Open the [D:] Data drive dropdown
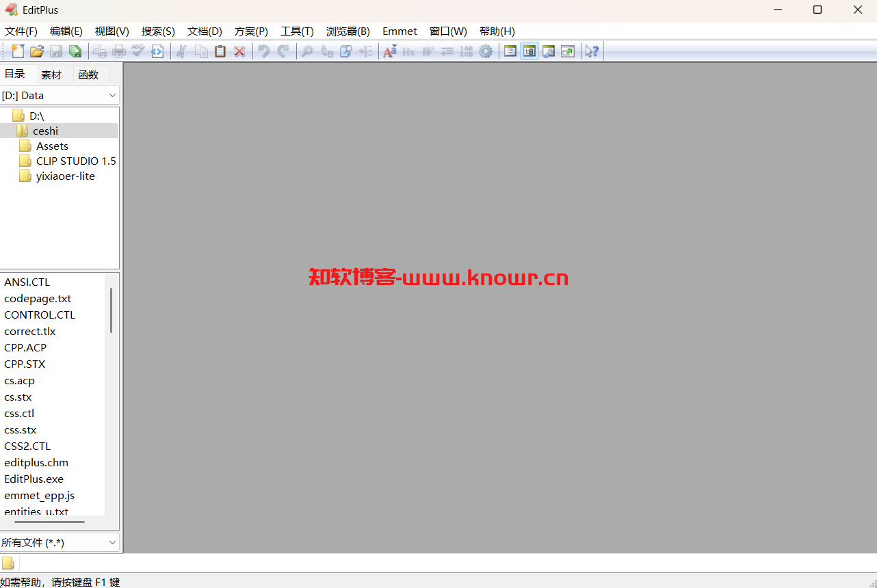 pos(60,96)
